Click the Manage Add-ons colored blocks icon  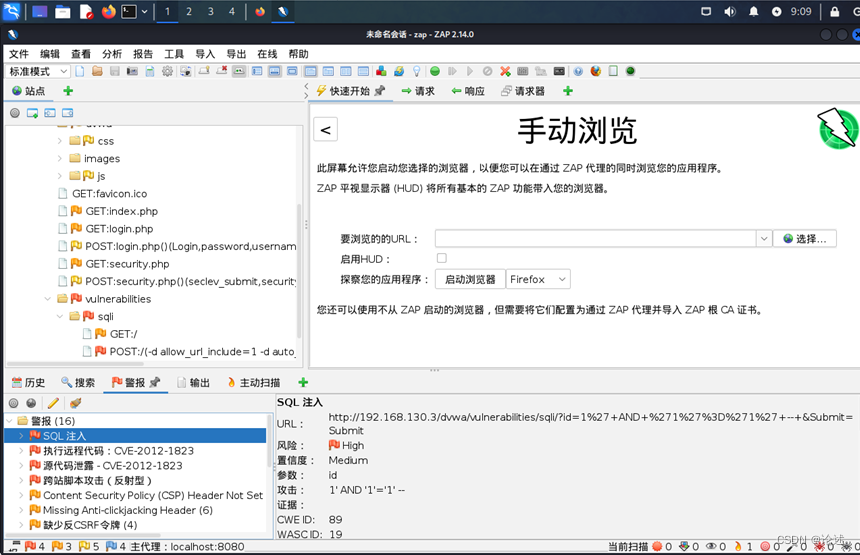pyautogui.click(x=381, y=71)
